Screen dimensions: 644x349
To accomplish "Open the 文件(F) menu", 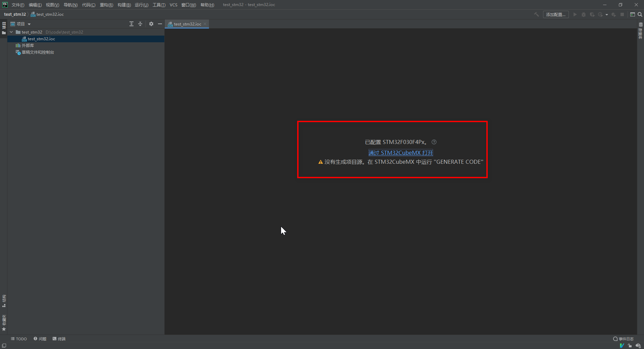I will (x=18, y=5).
